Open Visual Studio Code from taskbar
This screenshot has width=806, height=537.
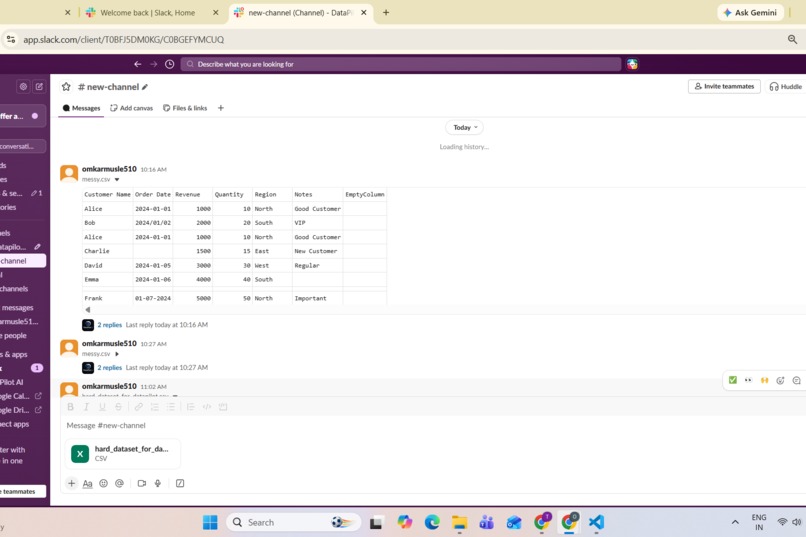[x=596, y=523]
